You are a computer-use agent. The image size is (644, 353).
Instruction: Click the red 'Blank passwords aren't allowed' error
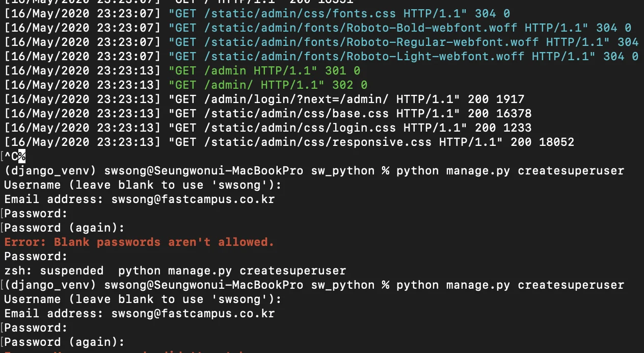(x=139, y=242)
